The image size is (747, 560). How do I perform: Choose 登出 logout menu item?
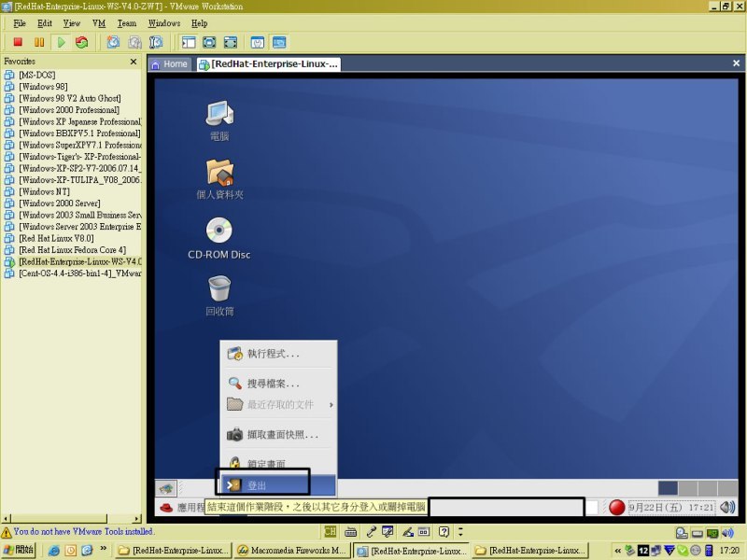(278, 485)
